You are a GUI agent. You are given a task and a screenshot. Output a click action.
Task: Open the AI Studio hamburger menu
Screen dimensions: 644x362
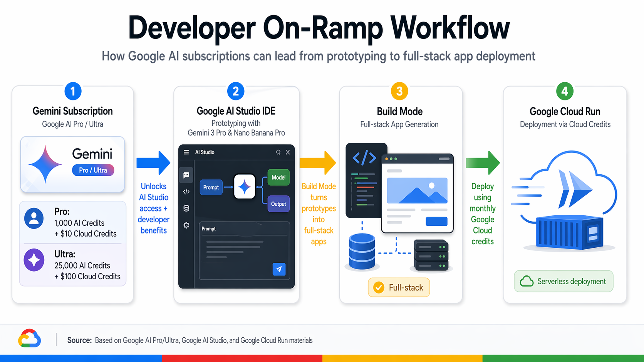pyautogui.click(x=186, y=152)
